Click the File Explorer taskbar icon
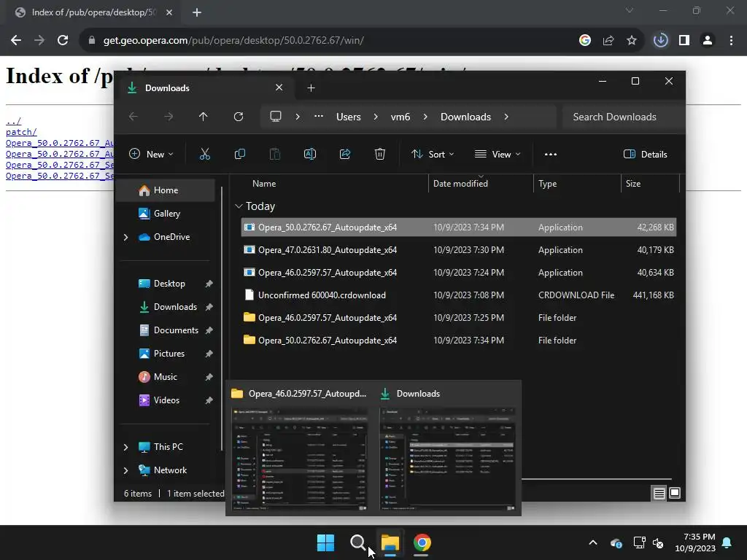The height and width of the screenshot is (560, 747). click(x=390, y=542)
